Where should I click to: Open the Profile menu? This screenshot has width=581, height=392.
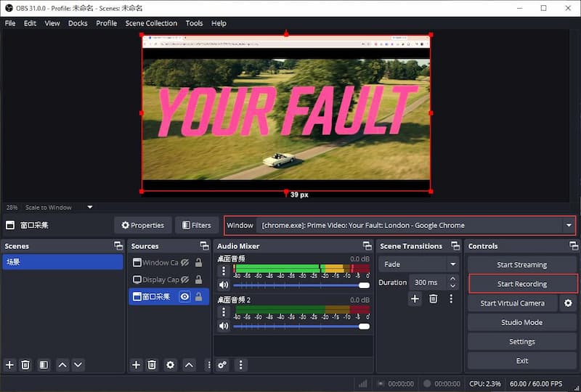(106, 23)
